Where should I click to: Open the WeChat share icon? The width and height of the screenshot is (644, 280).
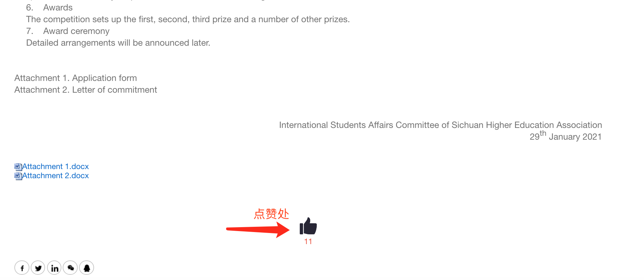(70, 268)
